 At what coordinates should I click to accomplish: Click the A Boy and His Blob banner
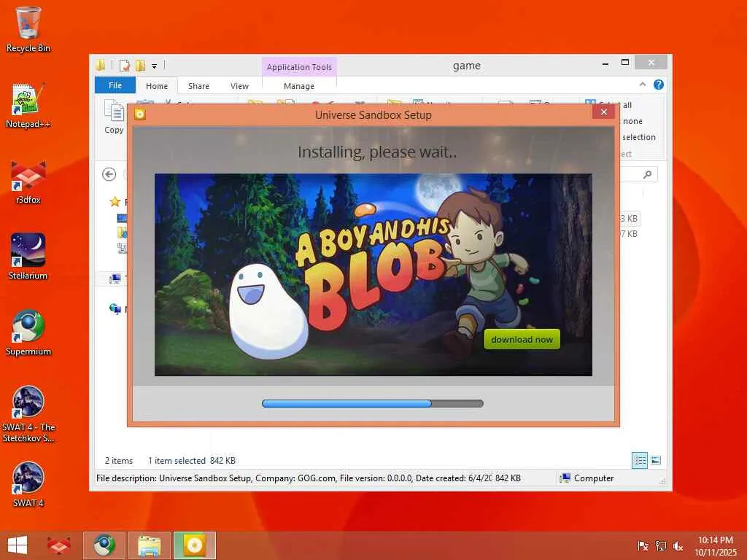tap(373, 275)
